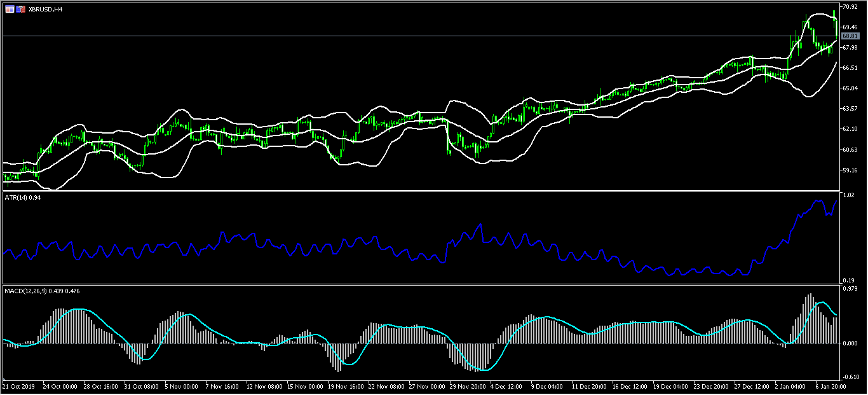
Task: Select the 19 Nov 16:00 time label
Action: tap(346, 386)
